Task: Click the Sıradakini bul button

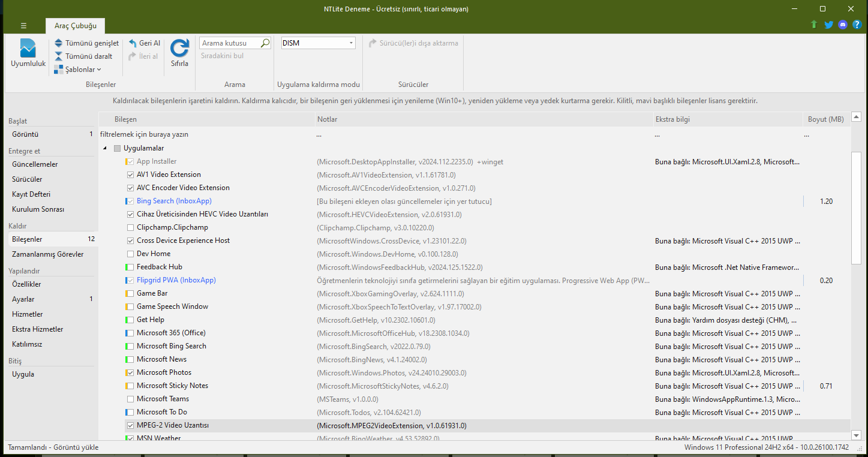Action: (x=222, y=56)
